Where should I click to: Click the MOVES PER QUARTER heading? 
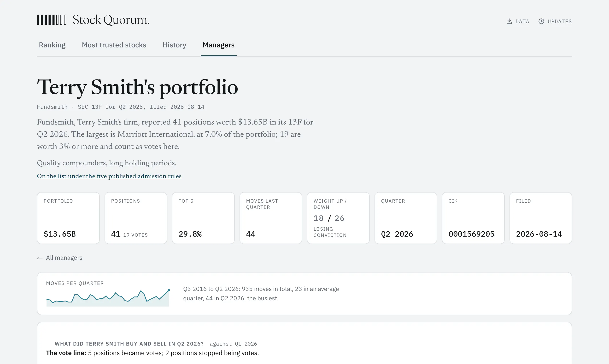[x=75, y=283]
